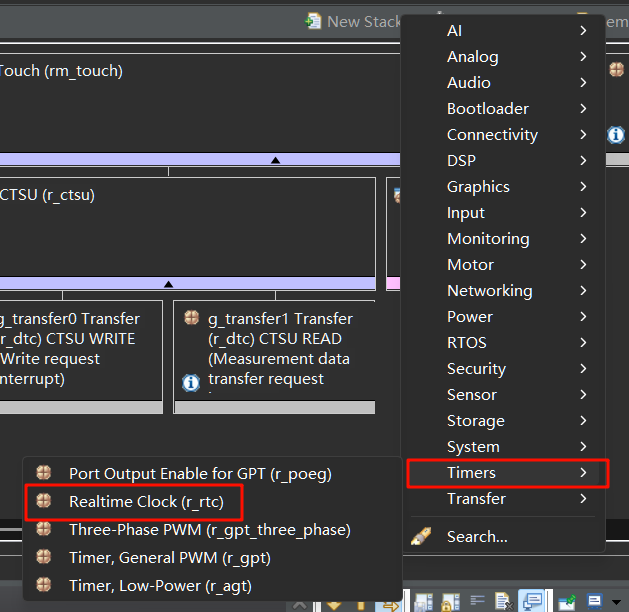Open the Connectivity category submenu
Viewport: 629px width, 612px height.
coord(503,135)
